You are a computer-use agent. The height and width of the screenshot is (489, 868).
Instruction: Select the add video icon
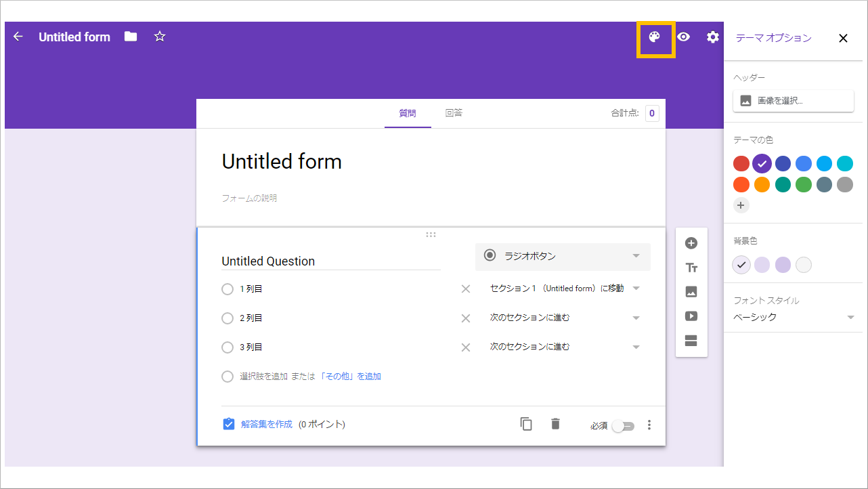coord(691,316)
